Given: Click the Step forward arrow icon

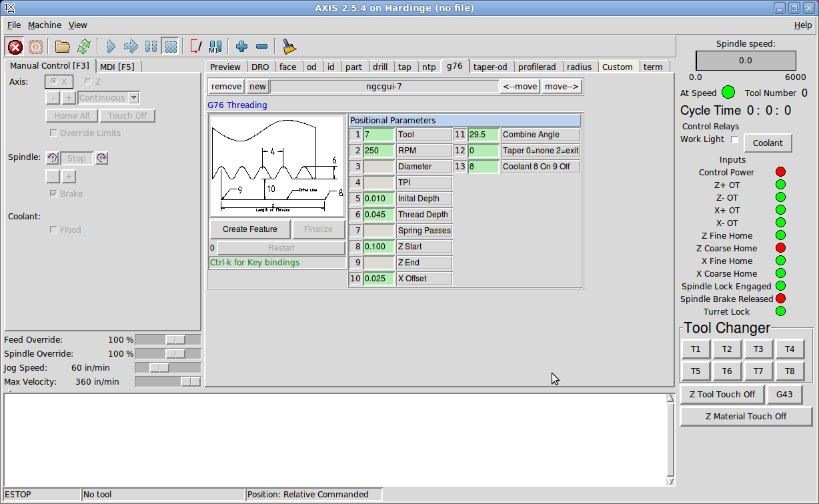Looking at the screenshot, I should [131, 47].
